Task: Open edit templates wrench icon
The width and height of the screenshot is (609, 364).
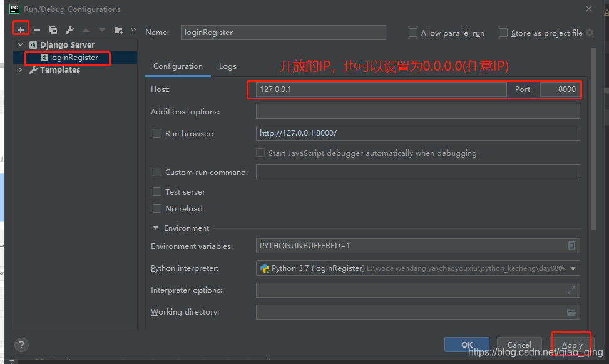Action: [x=69, y=30]
